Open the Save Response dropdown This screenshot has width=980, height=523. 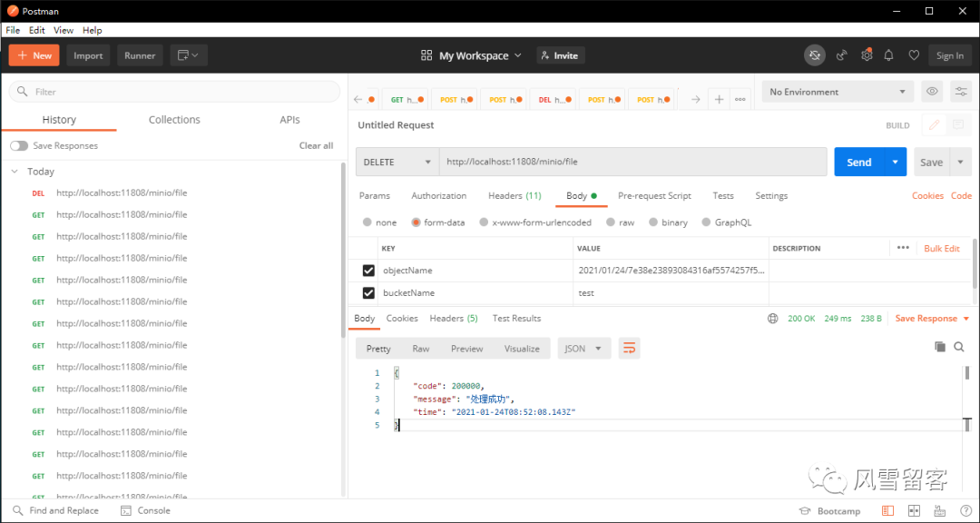(933, 319)
